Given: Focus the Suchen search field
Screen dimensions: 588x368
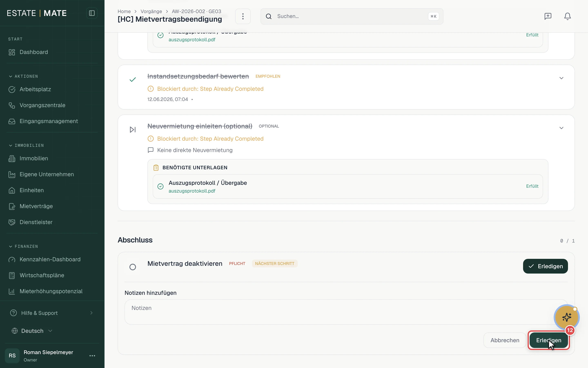Looking at the screenshot, I should pyautogui.click(x=352, y=16).
